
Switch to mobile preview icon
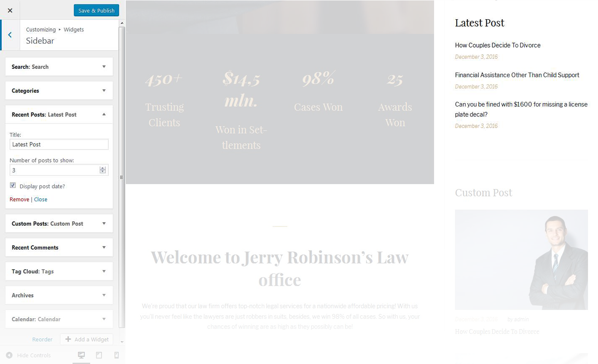tap(116, 355)
